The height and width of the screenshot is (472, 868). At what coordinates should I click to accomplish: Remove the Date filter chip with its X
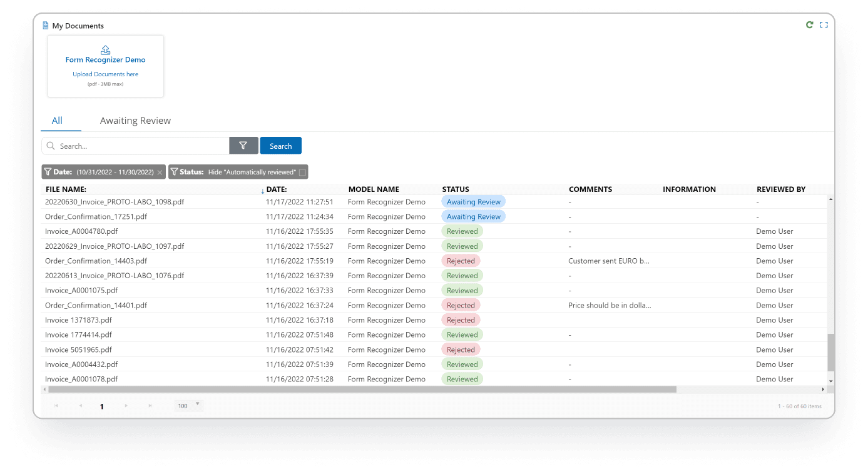161,172
